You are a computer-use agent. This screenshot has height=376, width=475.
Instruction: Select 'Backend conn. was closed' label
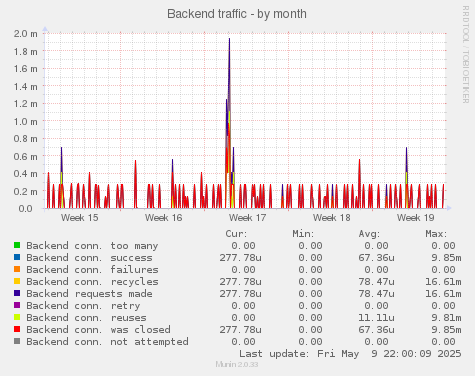click(x=98, y=330)
